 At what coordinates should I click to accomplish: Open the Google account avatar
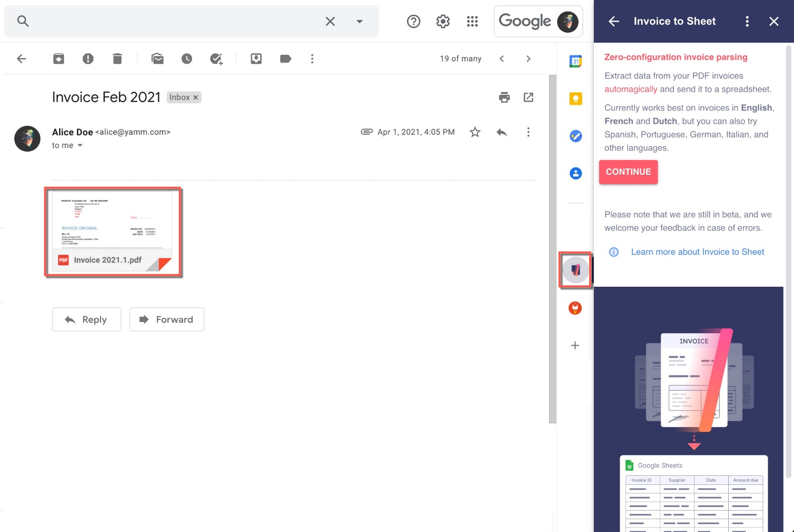point(568,21)
